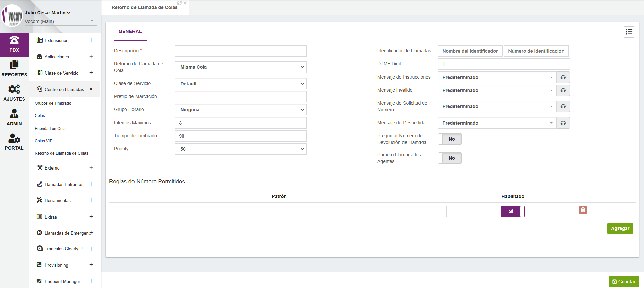Image resolution: width=644 pixels, height=288 pixels.
Task: Play Mensaje inválido audio headphone icon
Action: [x=563, y=90]
